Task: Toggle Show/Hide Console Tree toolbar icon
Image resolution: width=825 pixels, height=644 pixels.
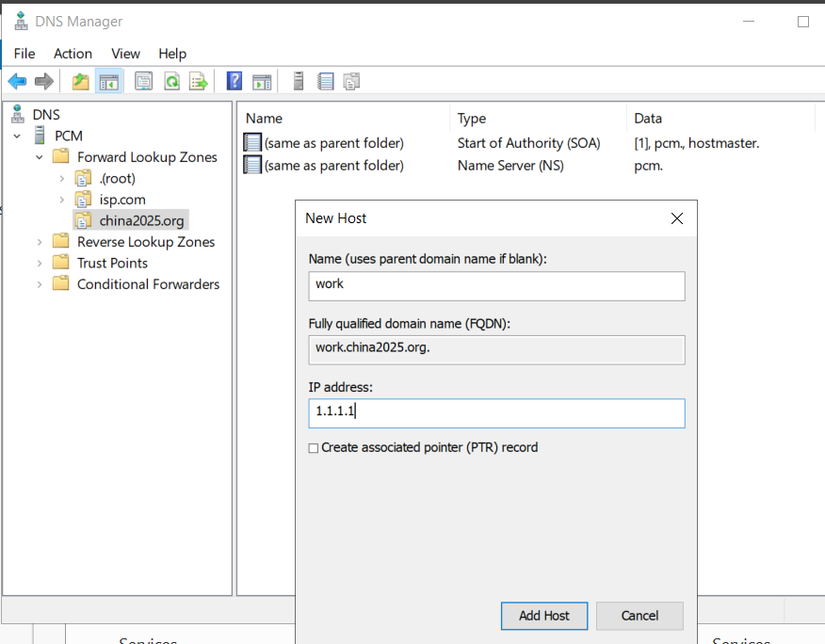Action: 109,82
